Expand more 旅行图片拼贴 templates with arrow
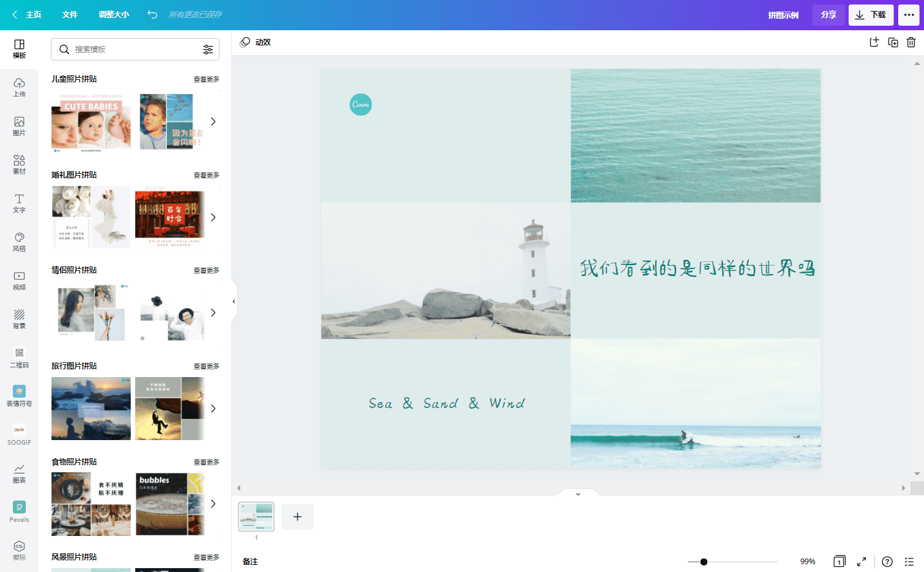This screenshot has height=572, width=924. (213, 409)
